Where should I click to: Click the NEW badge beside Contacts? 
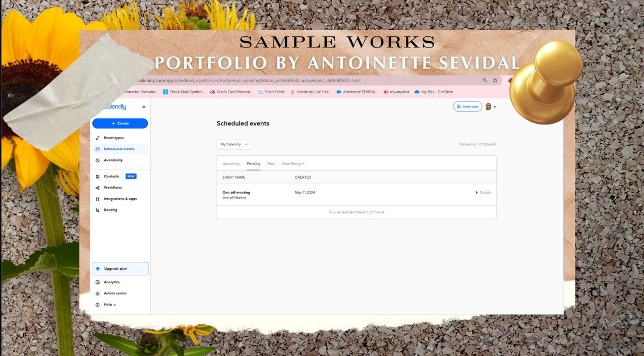131,176
